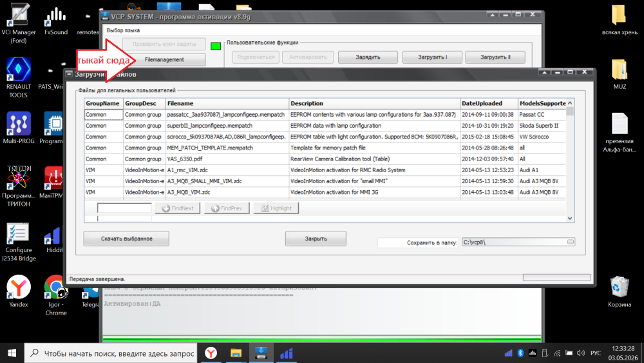Sort by the Description column header

pos(374,103)
